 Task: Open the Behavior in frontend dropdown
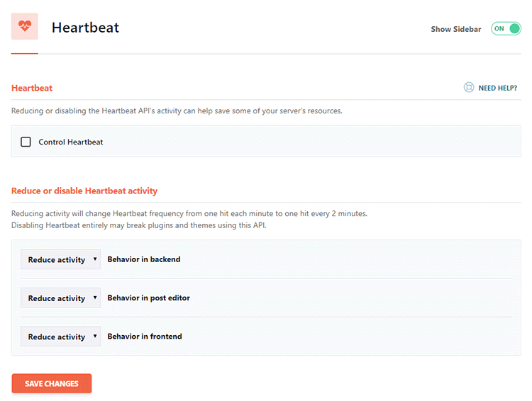coord(60,337)
